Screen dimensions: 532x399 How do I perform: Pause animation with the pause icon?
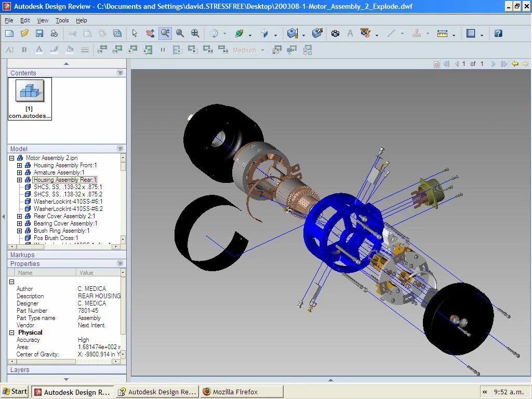point(163,50)
